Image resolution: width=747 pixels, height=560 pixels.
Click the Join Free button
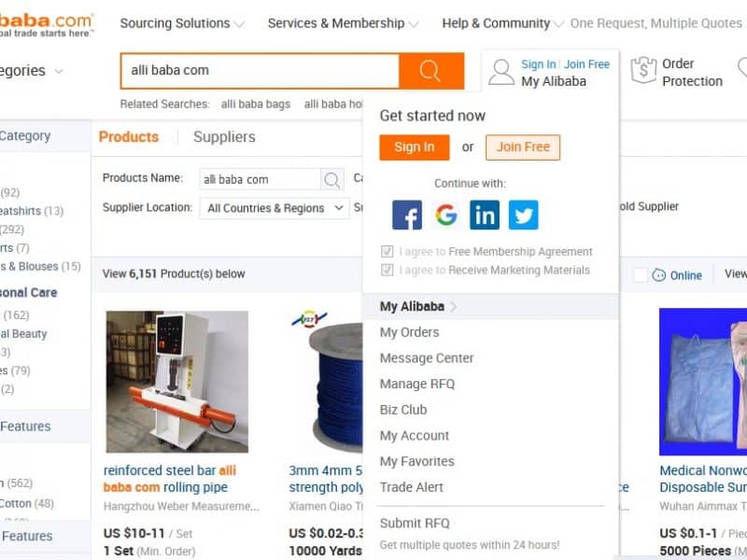click(523, 147)
